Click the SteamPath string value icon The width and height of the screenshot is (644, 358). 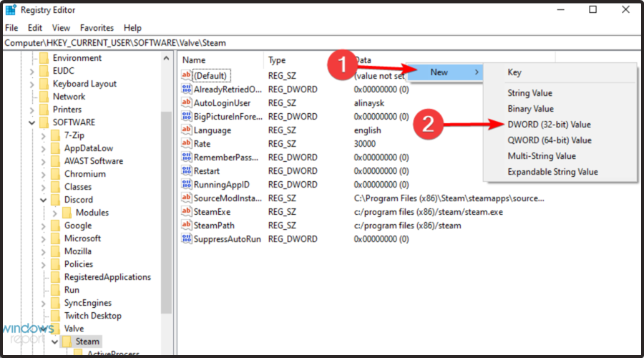coord(187,225)
